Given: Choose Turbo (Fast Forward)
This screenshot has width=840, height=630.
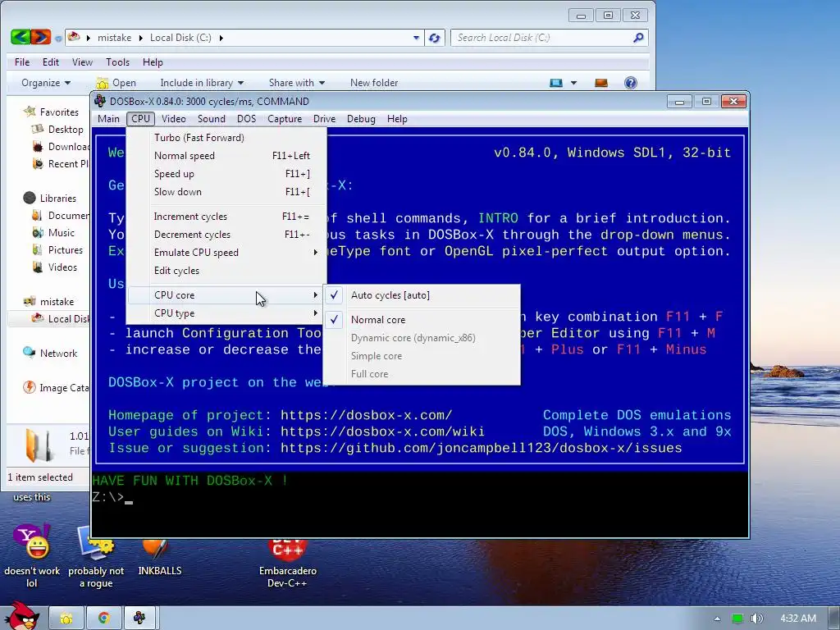Looking at the screenshot, I should (x=226, y=138).
